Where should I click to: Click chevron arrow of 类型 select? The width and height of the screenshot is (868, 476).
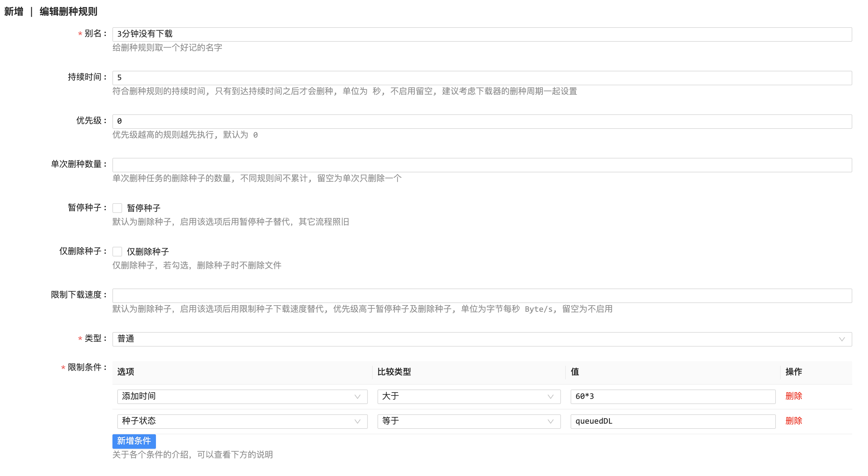842,339
